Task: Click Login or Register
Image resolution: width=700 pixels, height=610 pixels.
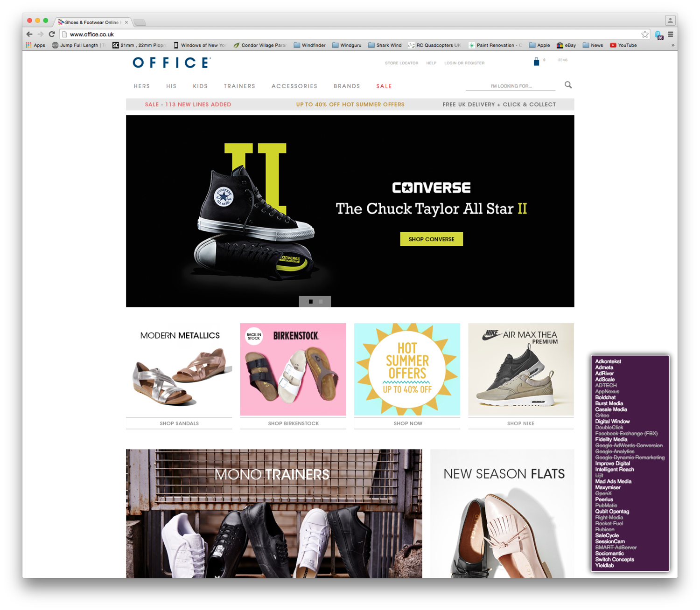Action: coord(464,63)
